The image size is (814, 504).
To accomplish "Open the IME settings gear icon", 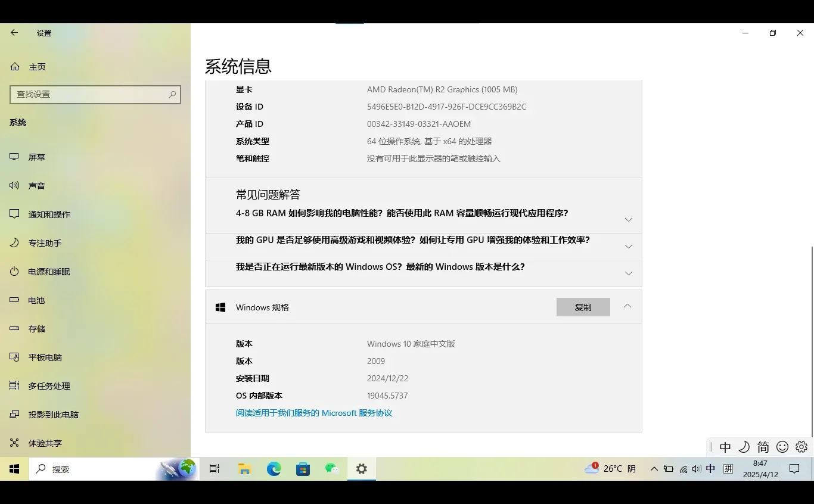I will [801, 446].
